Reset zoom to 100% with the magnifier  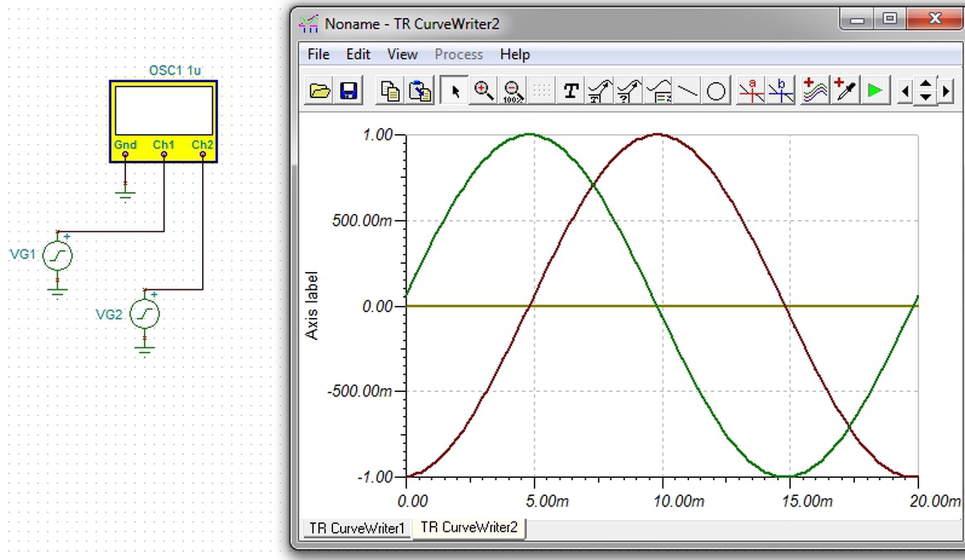coord(513,91)
